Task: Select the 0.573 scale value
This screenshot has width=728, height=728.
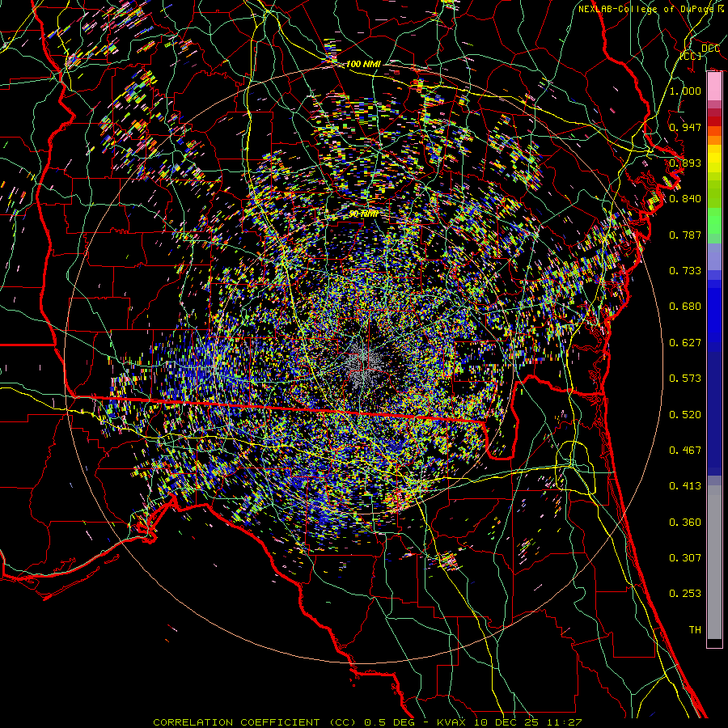Action: pyautogui.click(x=685, y=379)
